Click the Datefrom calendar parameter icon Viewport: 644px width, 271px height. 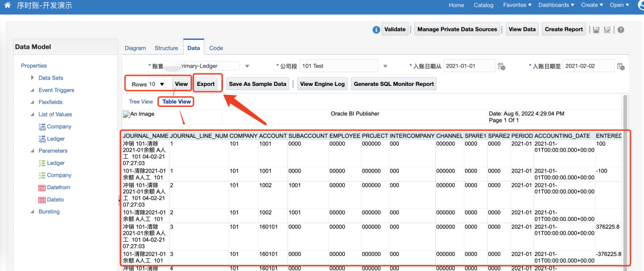coord(42,187)
